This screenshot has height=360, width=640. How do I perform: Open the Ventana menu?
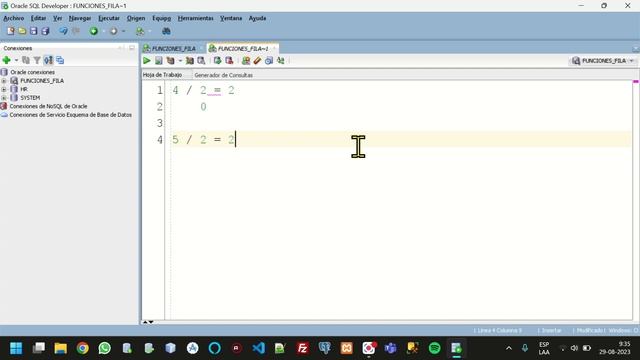[231, 18]
